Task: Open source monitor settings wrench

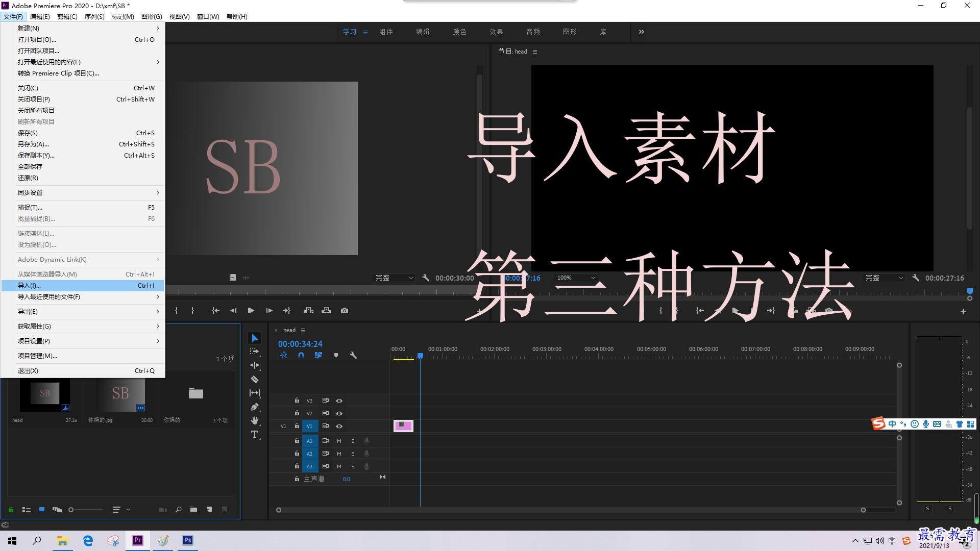Action: coord(426,278)
